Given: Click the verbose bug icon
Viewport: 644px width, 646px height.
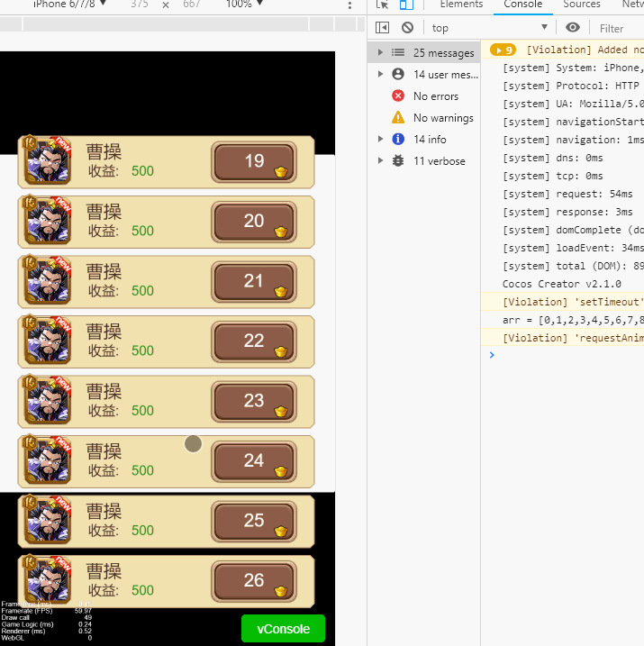Looking at the screenshot, I should tap(398, 160).
